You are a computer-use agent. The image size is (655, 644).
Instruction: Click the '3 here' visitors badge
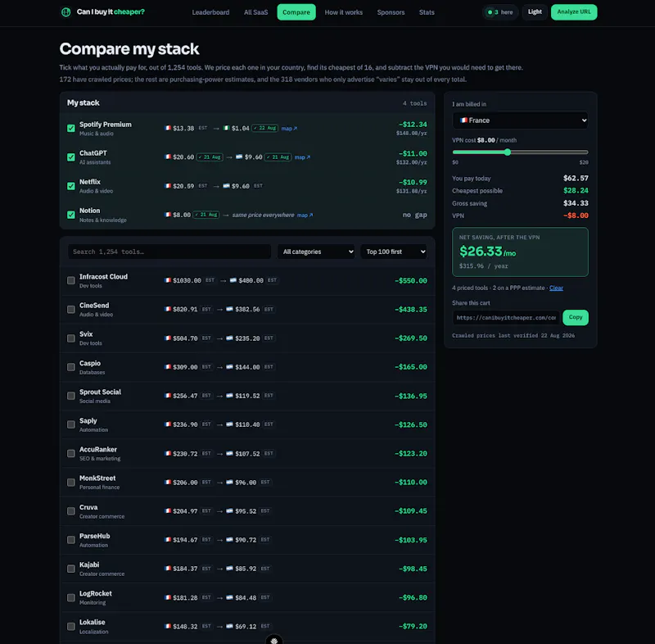(500, 12)
